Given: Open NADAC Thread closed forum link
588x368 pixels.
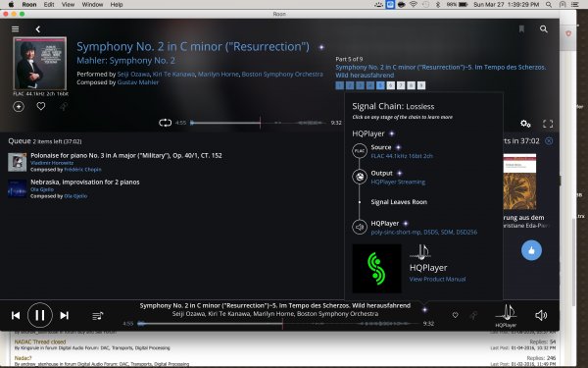Looking at the screenshot, I should point(40,342).
